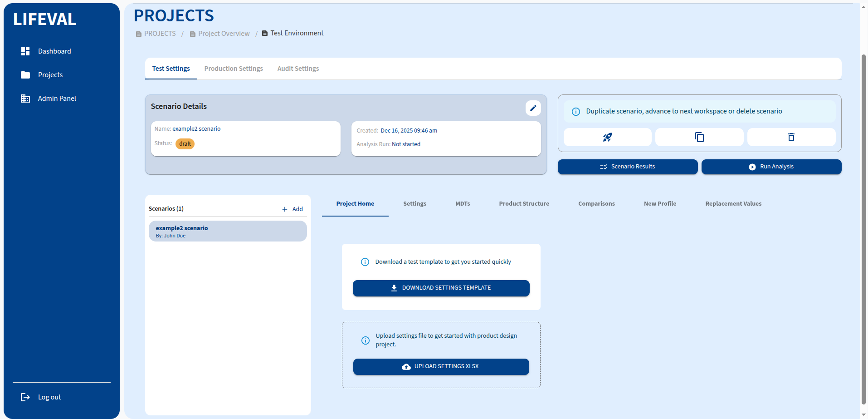Switch to Audit Settings tab

point(298,69)
